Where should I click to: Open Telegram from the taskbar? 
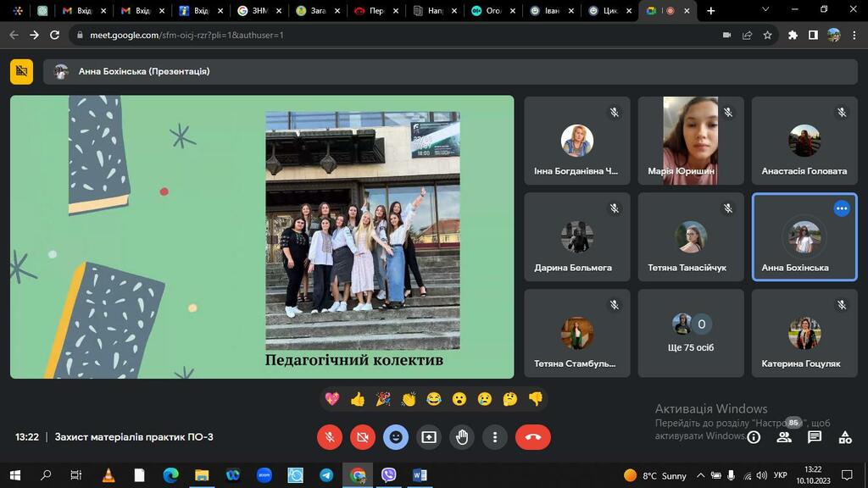tap(326, 475)
